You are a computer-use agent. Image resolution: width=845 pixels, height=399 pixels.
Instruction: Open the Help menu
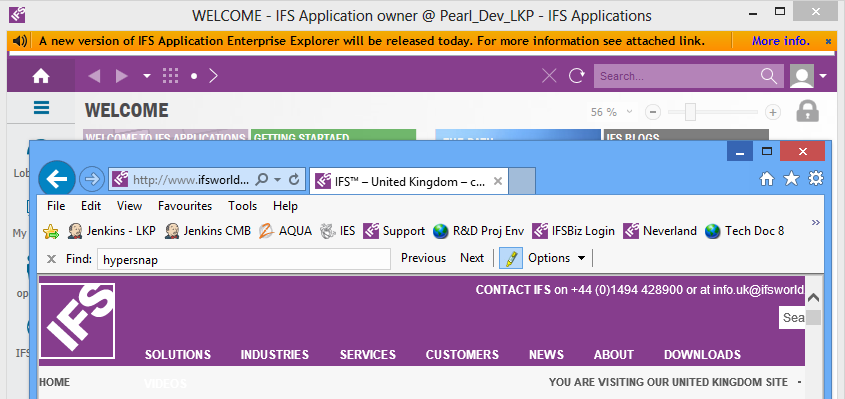pyautogui.click(x=285, y=206)
